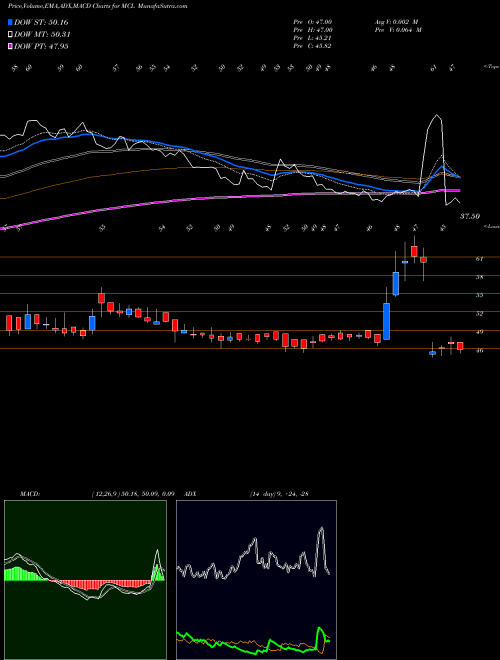The image size is (500, 660).
Task: Click the 'MACD:' panel heading
Action: pyautogui.click(x=30, y=494)
